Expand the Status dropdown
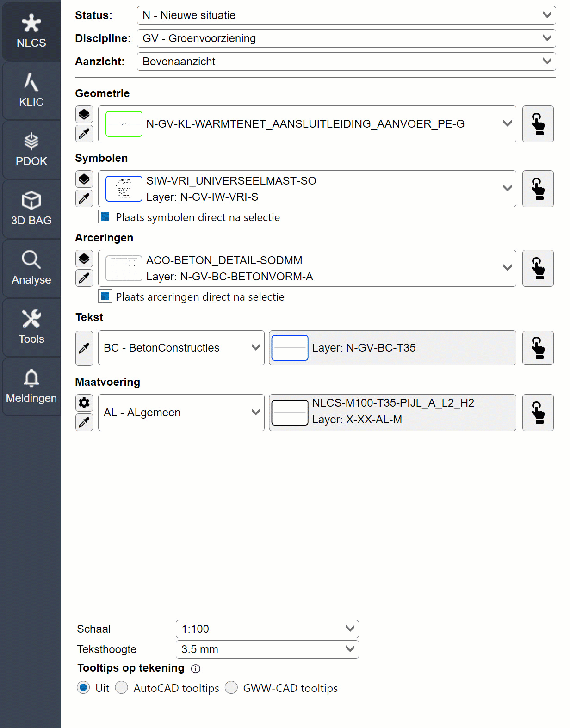The width and height of the screenshot is (570, 728). pos(346,15)
